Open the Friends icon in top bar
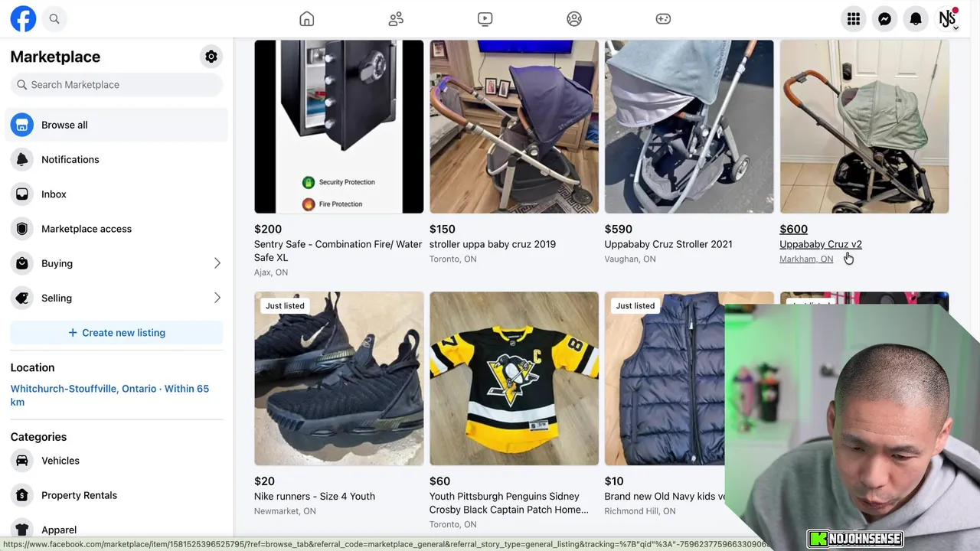 click(x=396, y=19)
